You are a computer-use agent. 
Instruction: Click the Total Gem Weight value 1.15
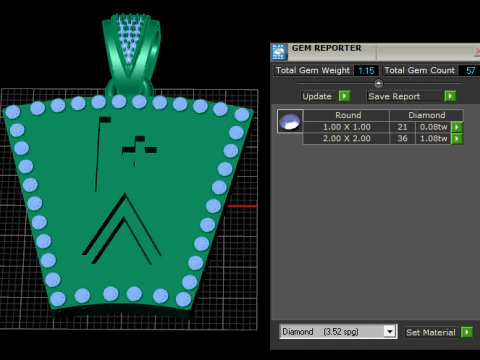[x=366, y=71]
